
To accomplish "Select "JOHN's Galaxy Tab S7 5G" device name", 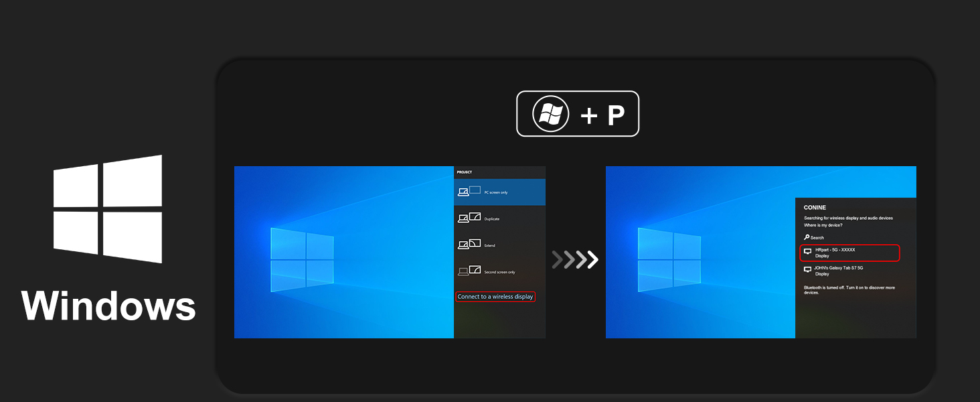I will pos(839,268).
